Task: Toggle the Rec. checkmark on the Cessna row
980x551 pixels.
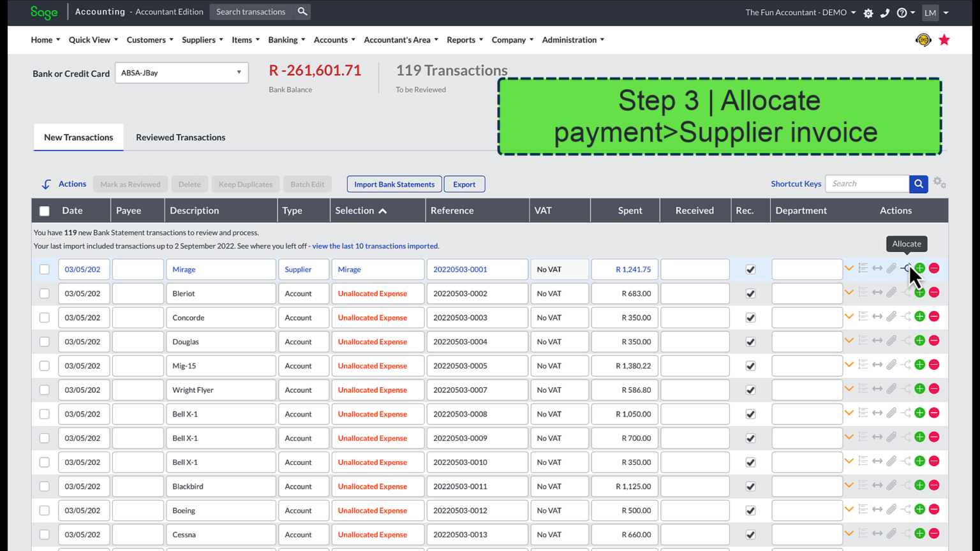Action: [x=750, y=533]
